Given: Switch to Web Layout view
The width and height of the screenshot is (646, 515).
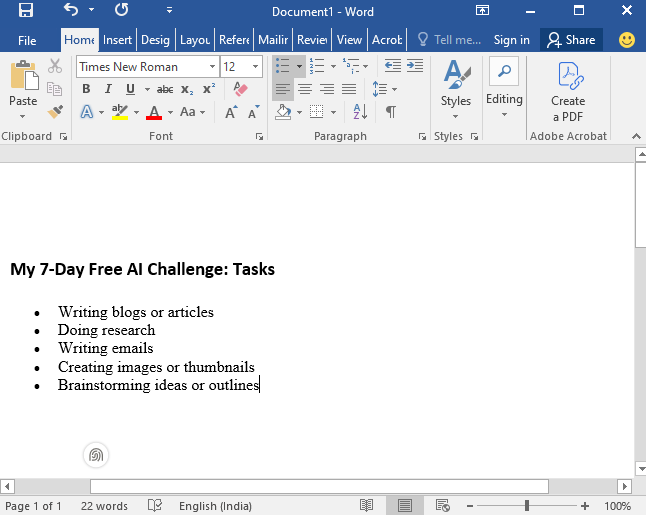Looking at the screenshot, I should pos(443,505).
